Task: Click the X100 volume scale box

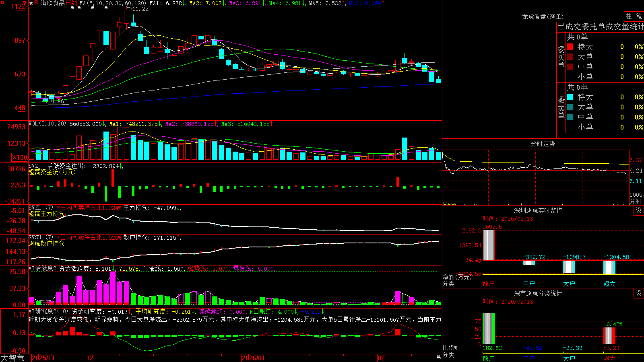Action: coord(19,157)
